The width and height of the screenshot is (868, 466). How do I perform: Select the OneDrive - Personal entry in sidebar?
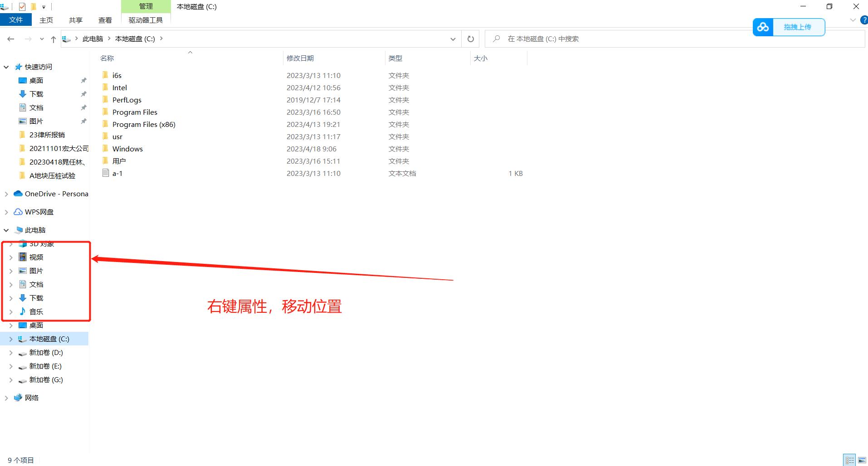click(x=54, y=194)
